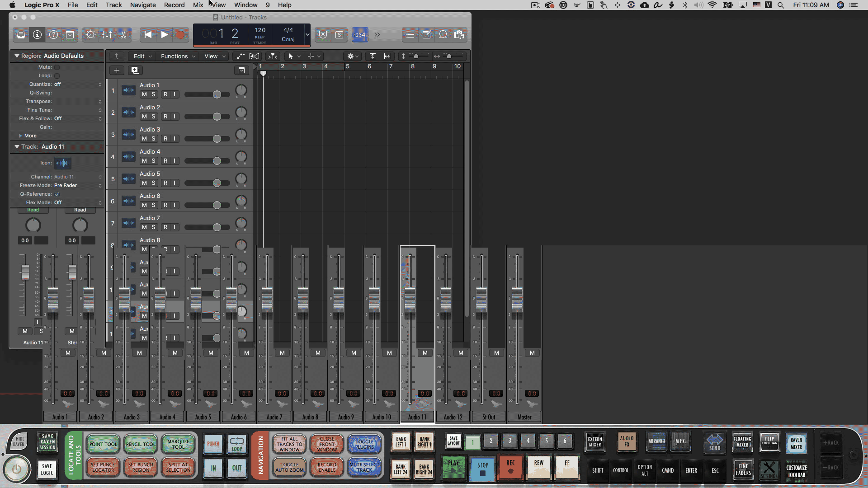Open the Mixer faders icon
Screen dimensions: 868x488
[107, 35]
